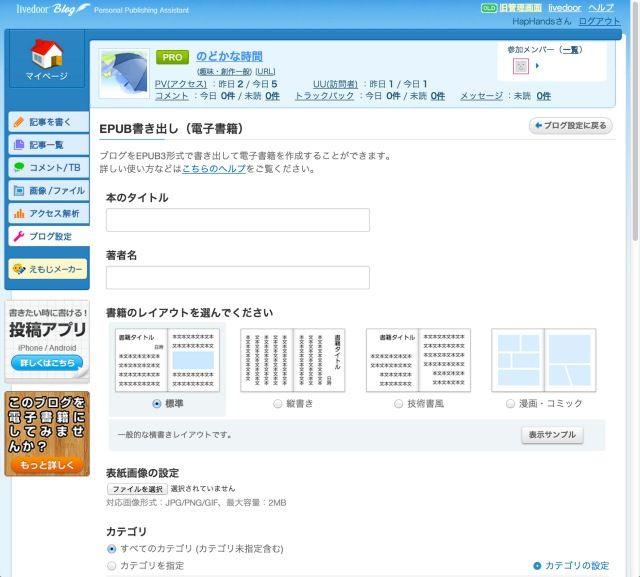The image size is (640, 577).
Task: Click the page vertical scrollbar
Action: point(635,122)
